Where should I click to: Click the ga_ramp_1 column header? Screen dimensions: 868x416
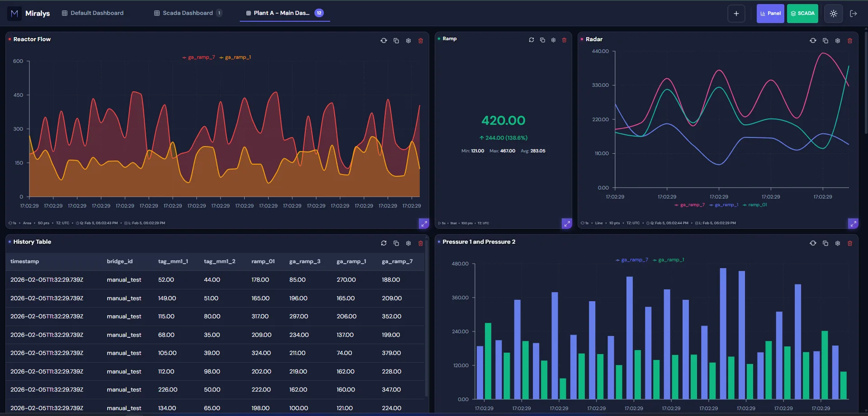351,261
